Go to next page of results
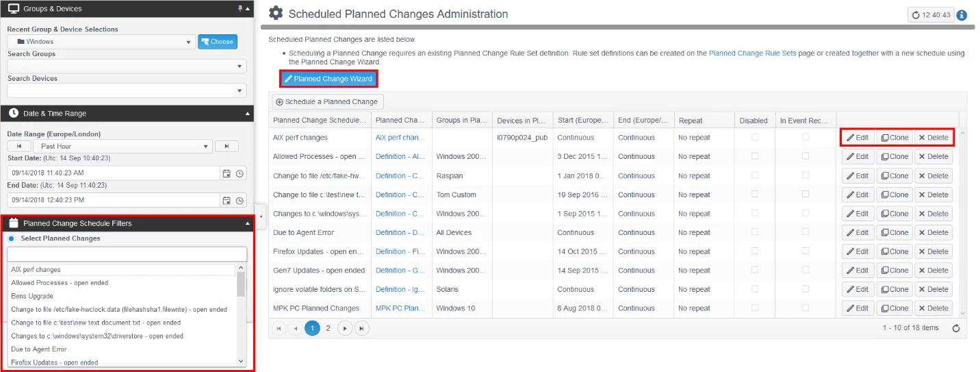This screenshot has height=372, width=980. [x=346, y=328]
